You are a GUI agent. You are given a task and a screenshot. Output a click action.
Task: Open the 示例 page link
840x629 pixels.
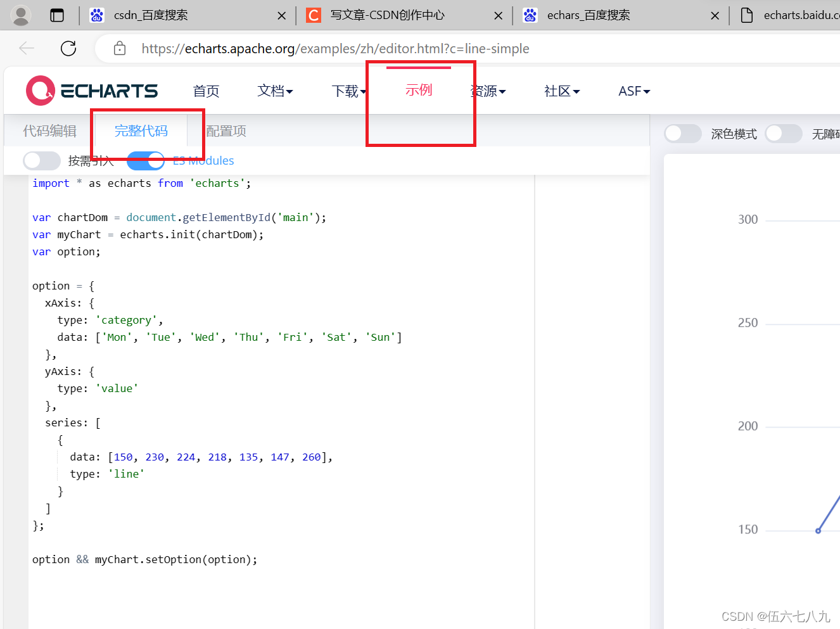(419, 89)
